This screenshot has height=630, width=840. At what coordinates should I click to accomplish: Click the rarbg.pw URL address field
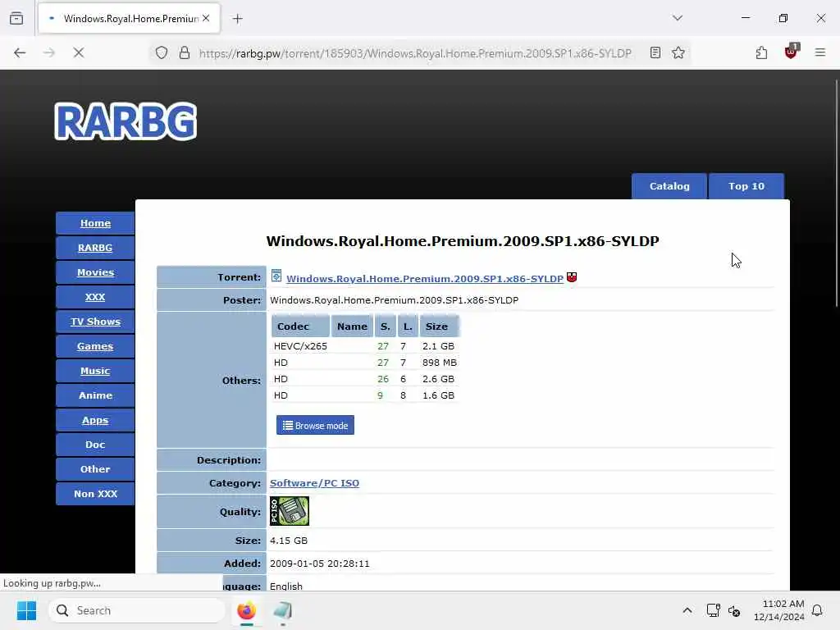tap(415, 53)
